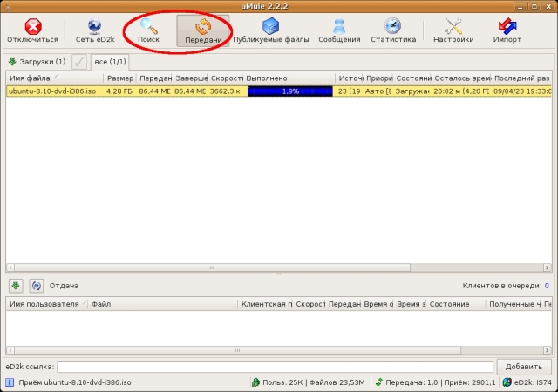
Task: Select the все (1/1) category tab
Action: (109, 62)
